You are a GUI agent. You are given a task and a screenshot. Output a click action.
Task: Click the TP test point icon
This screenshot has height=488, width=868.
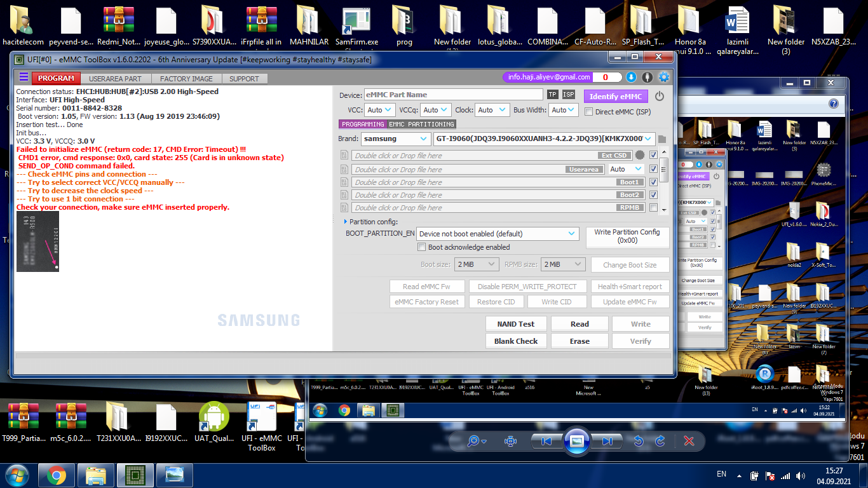[553, 95]
